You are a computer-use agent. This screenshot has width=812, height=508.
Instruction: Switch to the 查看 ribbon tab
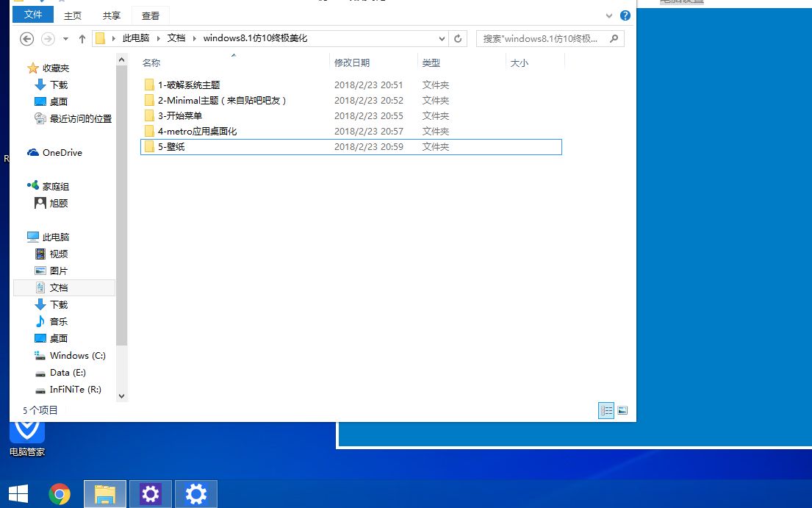pos(150,15)
